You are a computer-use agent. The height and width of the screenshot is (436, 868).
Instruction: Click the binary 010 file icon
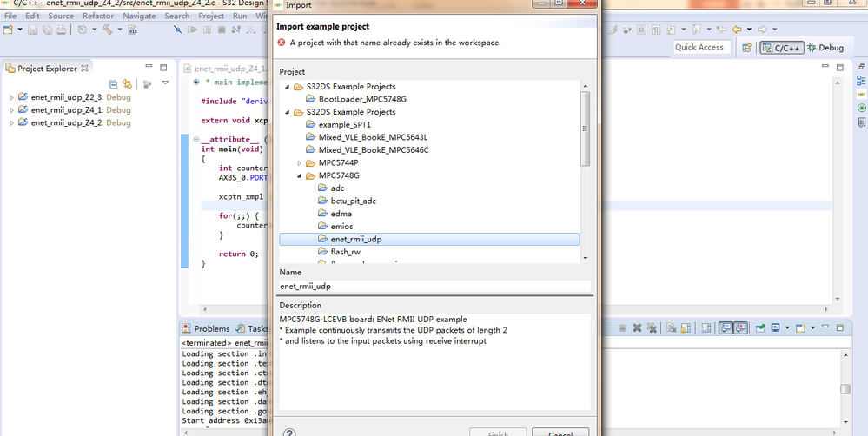click(x=133, y=30)
